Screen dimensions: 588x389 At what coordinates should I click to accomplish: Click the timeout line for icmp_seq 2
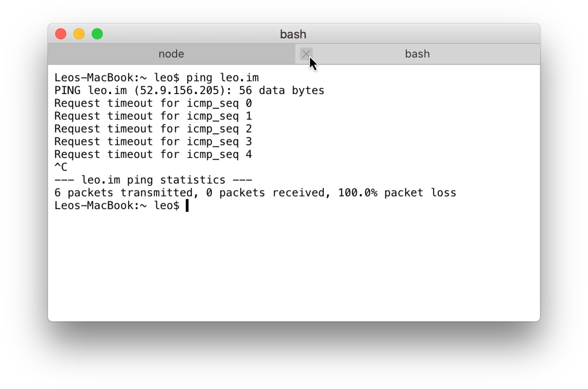click(x=153, y=129)
